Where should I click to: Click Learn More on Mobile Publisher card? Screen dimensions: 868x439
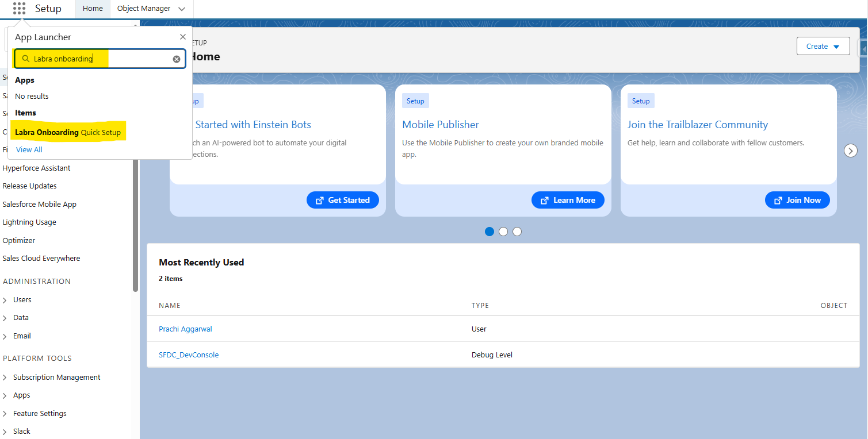(x=568, y=200)
